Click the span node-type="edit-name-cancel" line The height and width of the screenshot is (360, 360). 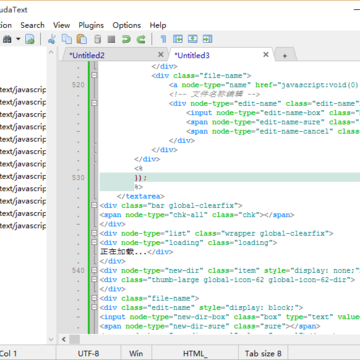(x=273, y=131)
